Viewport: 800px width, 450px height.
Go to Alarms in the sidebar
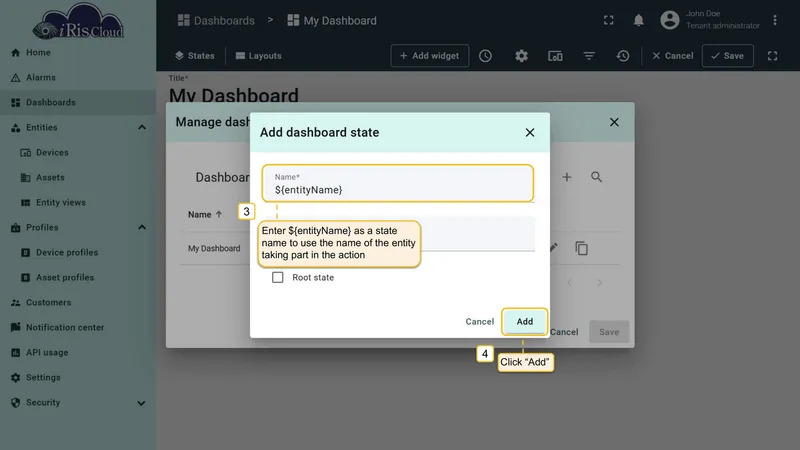[x=78, y=78]
